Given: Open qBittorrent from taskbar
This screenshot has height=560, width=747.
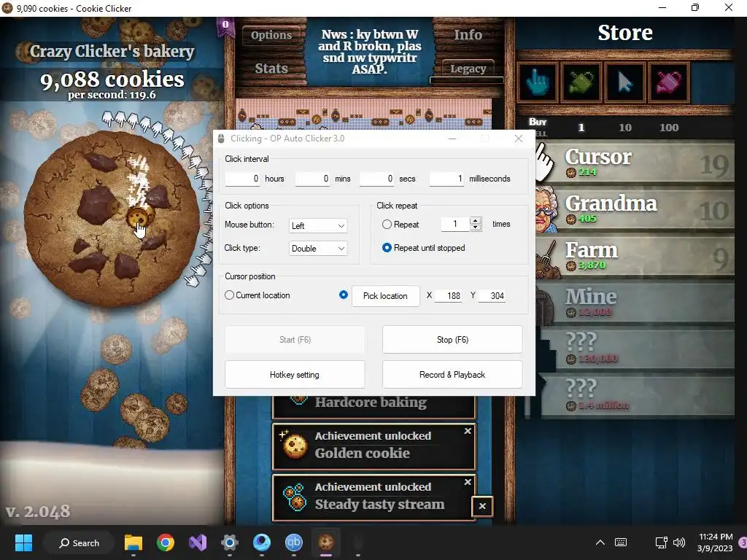Looking at the screenshot, I should 294,542.
